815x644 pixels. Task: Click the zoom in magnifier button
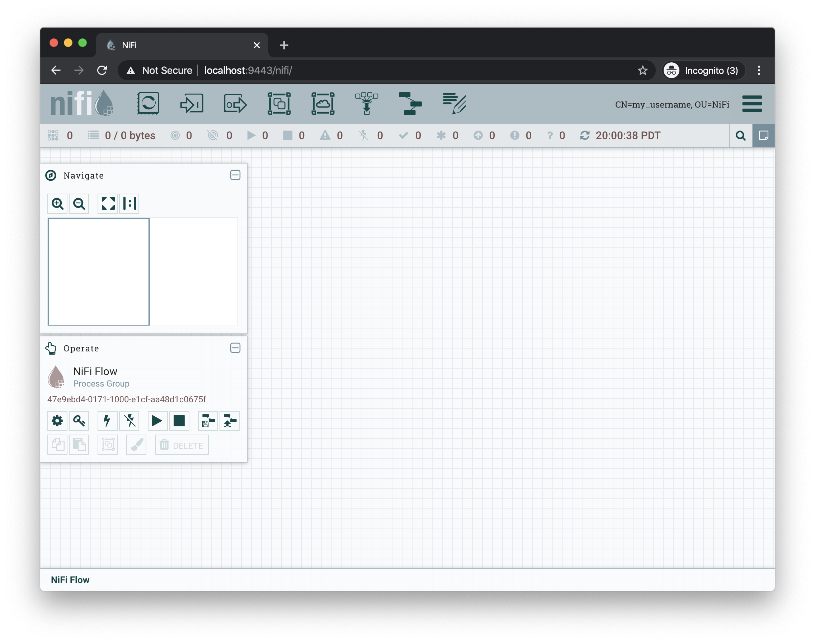[57, 204]
